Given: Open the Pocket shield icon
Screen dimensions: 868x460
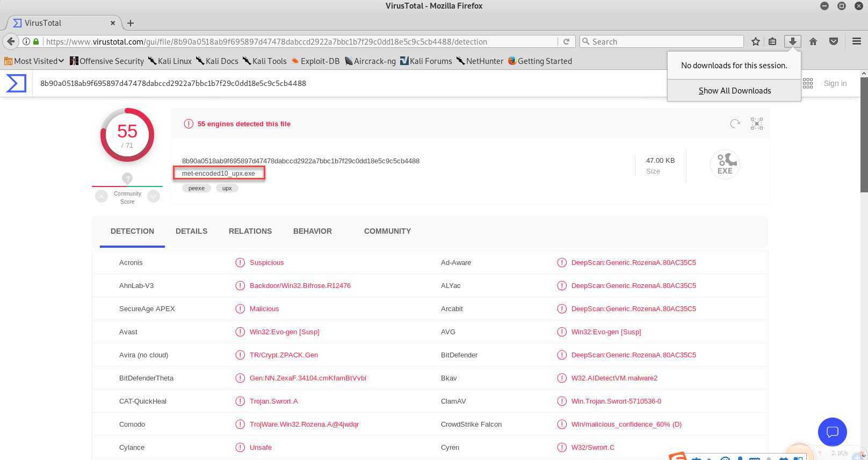Looking at the screenshot, I should click(x=834, y=41).
